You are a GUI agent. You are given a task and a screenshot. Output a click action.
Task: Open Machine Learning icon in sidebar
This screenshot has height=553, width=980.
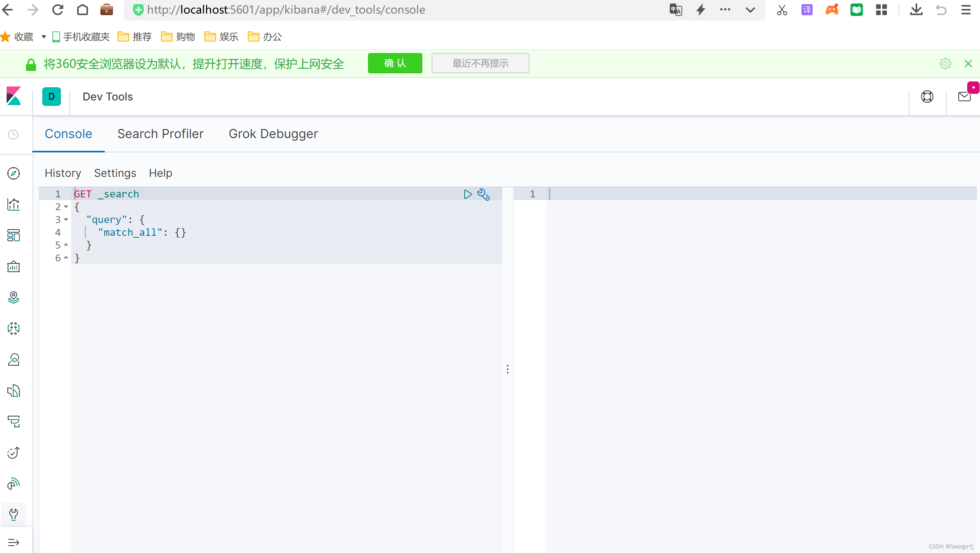tap(14, 328)
